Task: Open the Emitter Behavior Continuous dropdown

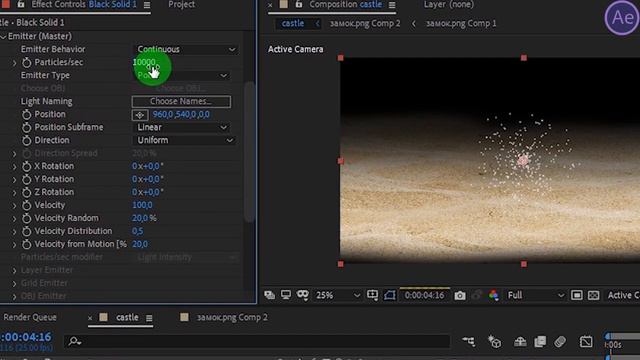Action: 186,49
